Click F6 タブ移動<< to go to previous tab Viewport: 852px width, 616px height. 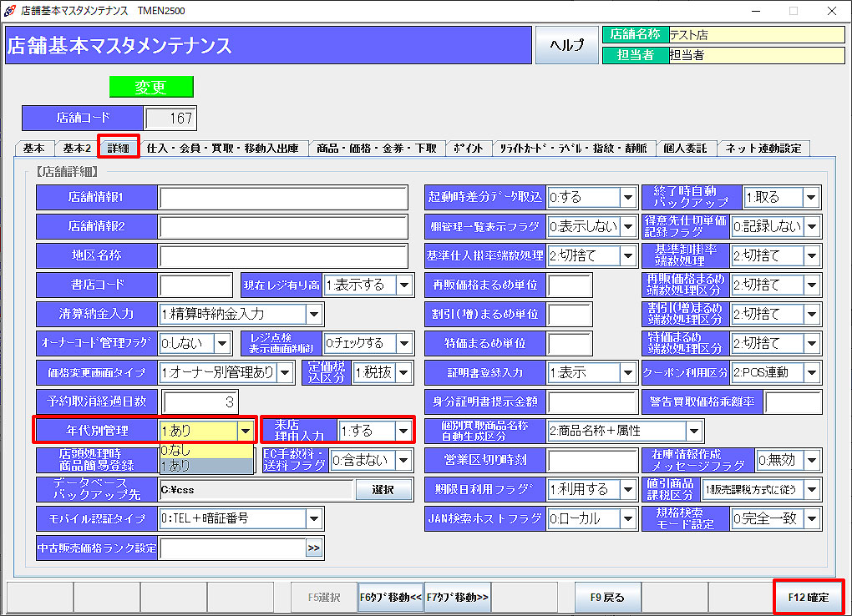pyautogui.click(x=390, y=598)
